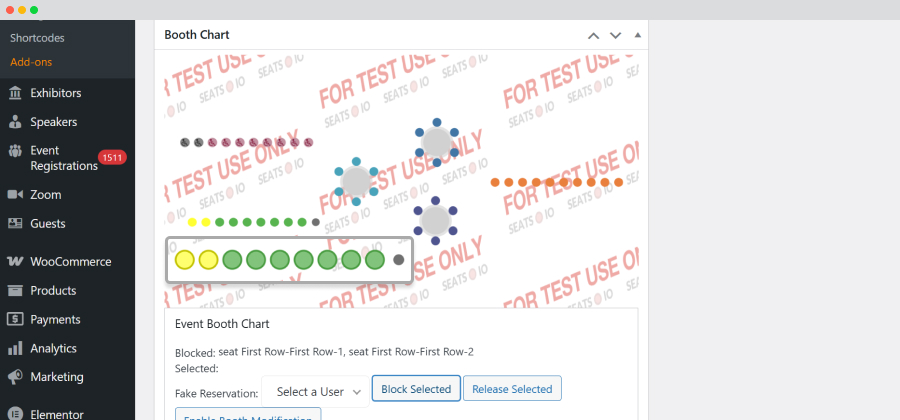The height and width of the screenshot is (420, 900).
Task: Open Shortcodes submenu item
Action: (x=37, y=38)
